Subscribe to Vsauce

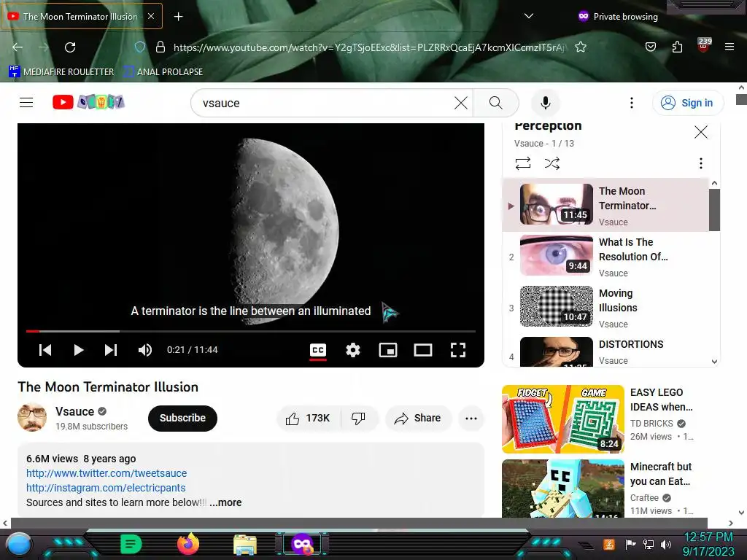(182, 418)
